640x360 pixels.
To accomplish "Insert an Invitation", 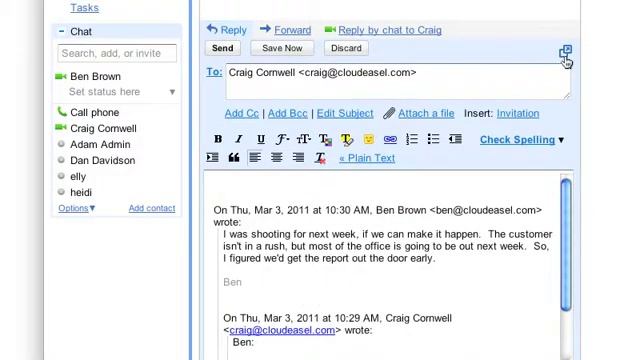I will pos(518,113).
